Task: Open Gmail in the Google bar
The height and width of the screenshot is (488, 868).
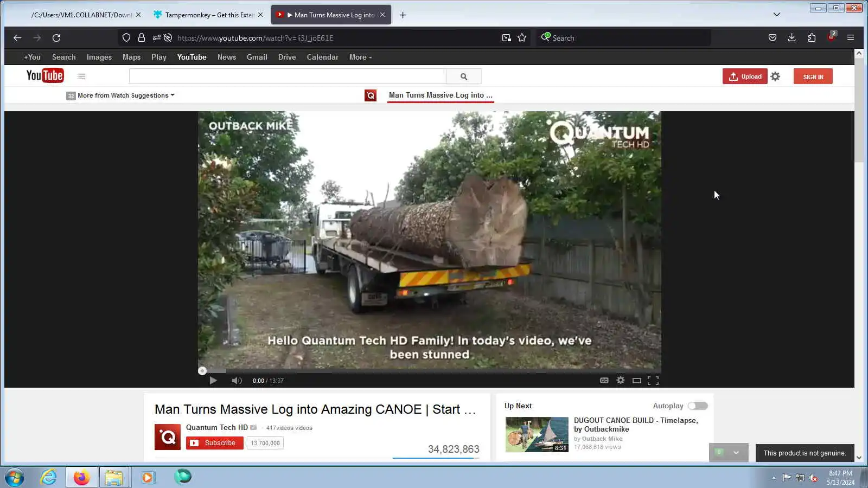Action: pos(257,57)
